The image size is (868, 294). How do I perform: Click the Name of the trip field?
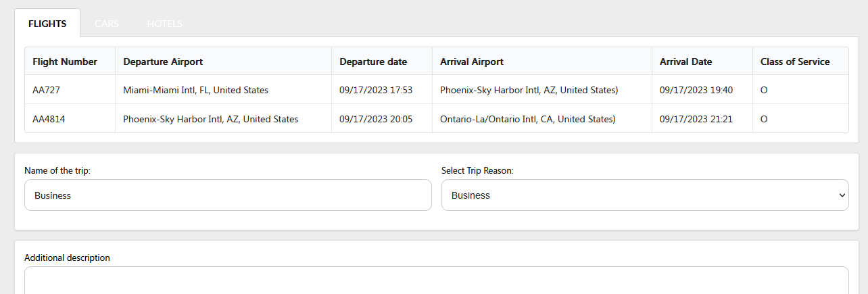coord(228,195)
